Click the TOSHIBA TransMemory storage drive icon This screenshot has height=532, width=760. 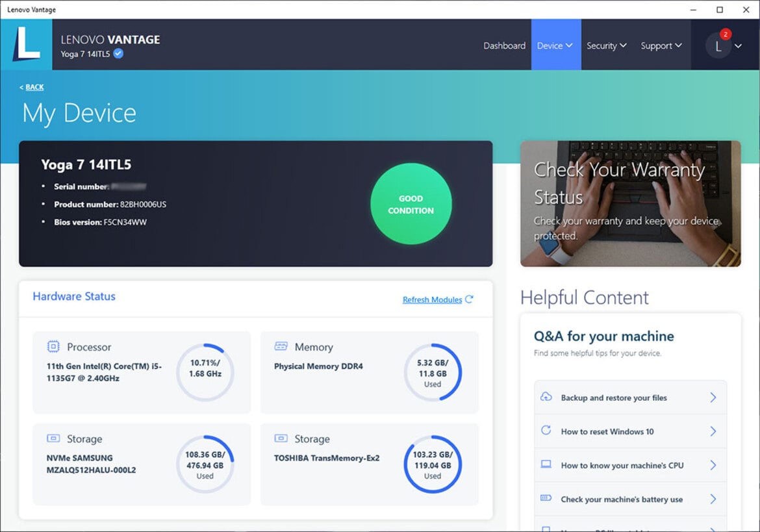(x=281, y=438)
